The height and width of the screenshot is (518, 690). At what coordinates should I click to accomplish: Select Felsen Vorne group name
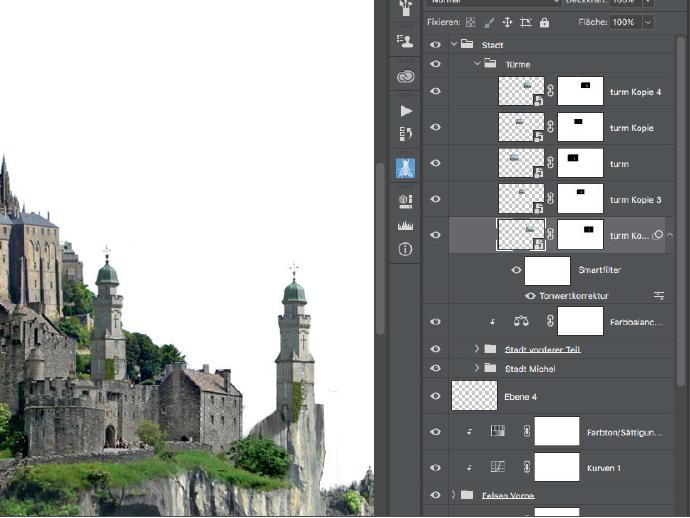pos(508,496)
